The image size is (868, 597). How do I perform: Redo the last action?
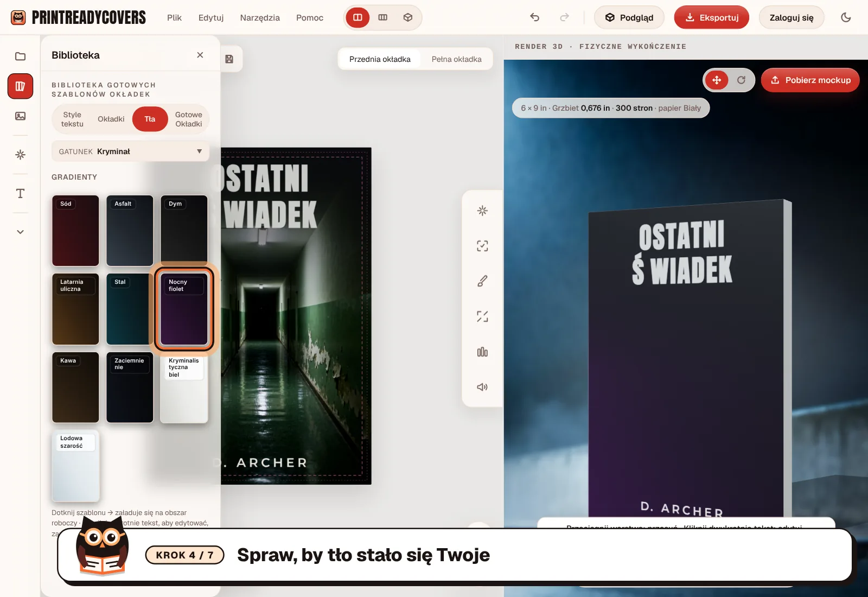(x=565, y=17)
